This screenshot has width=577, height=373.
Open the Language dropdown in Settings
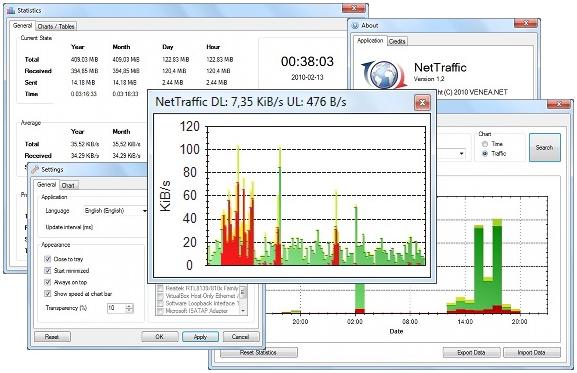click(x=115, y=211)
